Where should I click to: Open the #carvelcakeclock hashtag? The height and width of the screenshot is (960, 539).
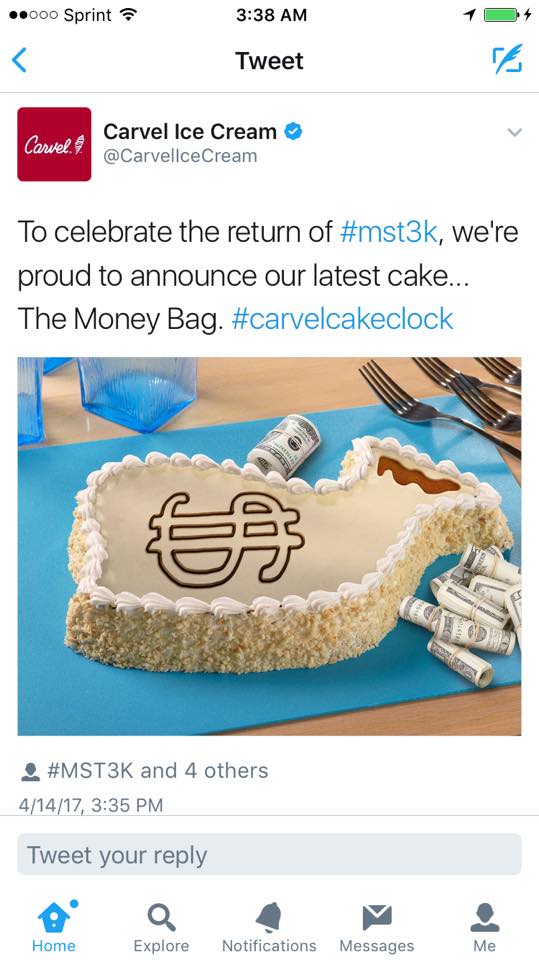point(342,320)
